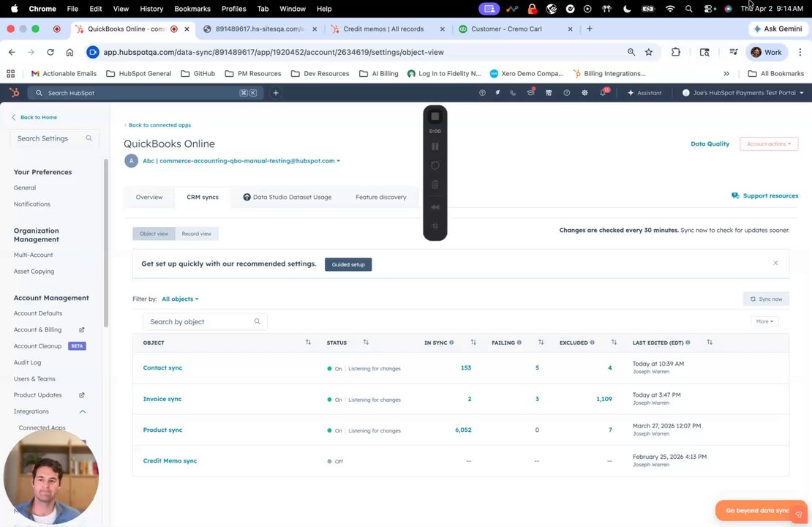Open the Chrome History menu

(x=151, y=9)
